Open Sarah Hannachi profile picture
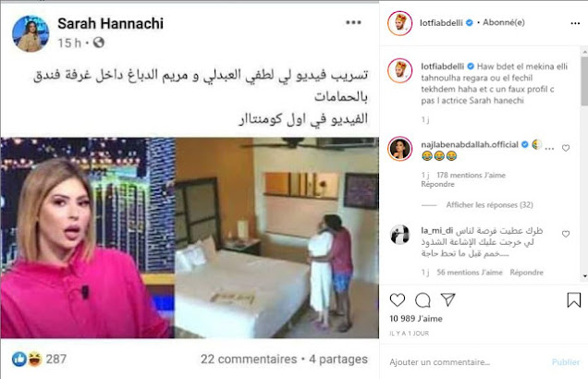 pos(31,33)
